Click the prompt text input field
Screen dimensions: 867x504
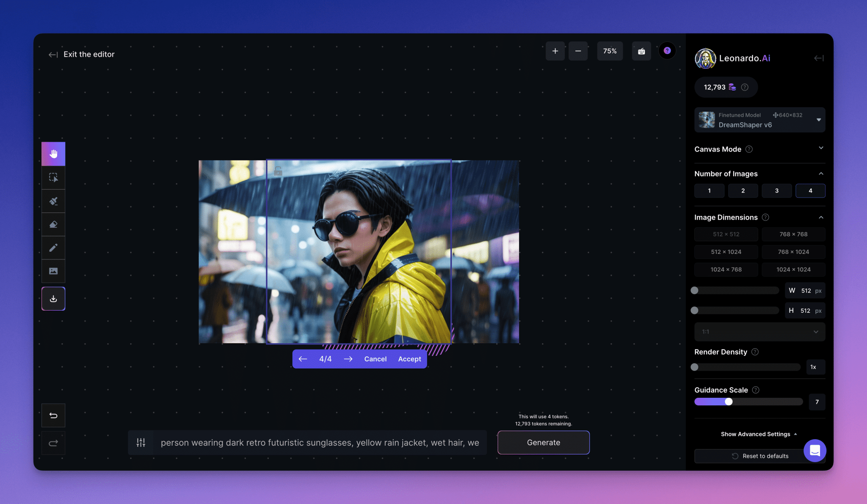(x=320, y=443)
